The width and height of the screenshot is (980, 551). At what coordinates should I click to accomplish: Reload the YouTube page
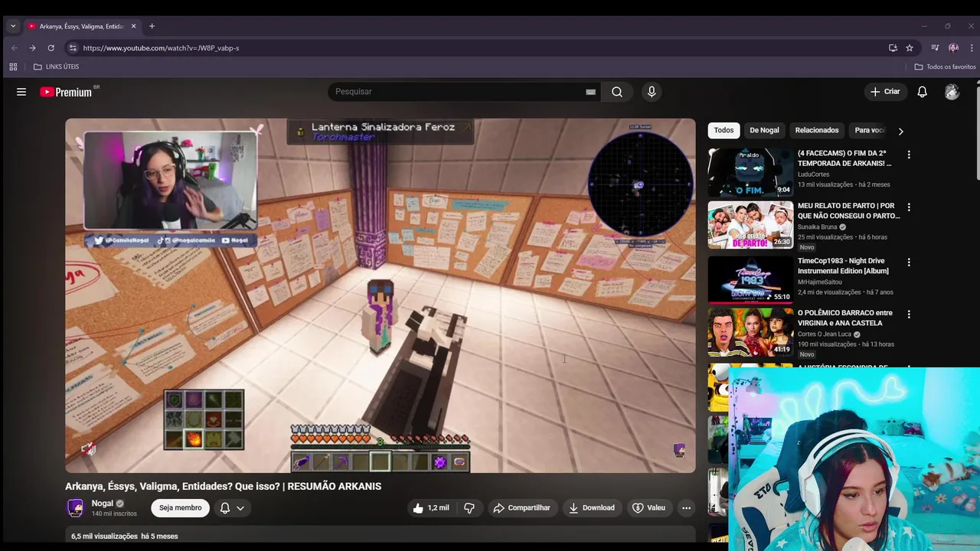point(51,47)
